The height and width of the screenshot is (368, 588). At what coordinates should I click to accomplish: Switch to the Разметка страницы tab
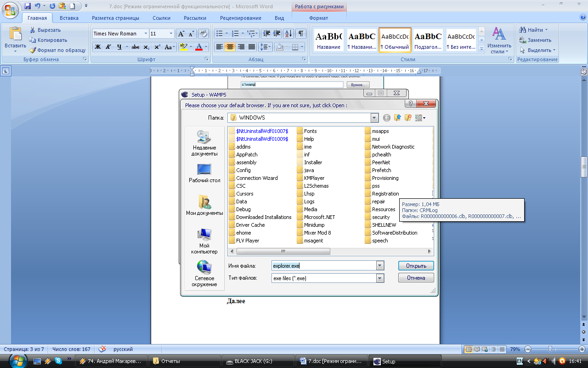coord(115,18)
